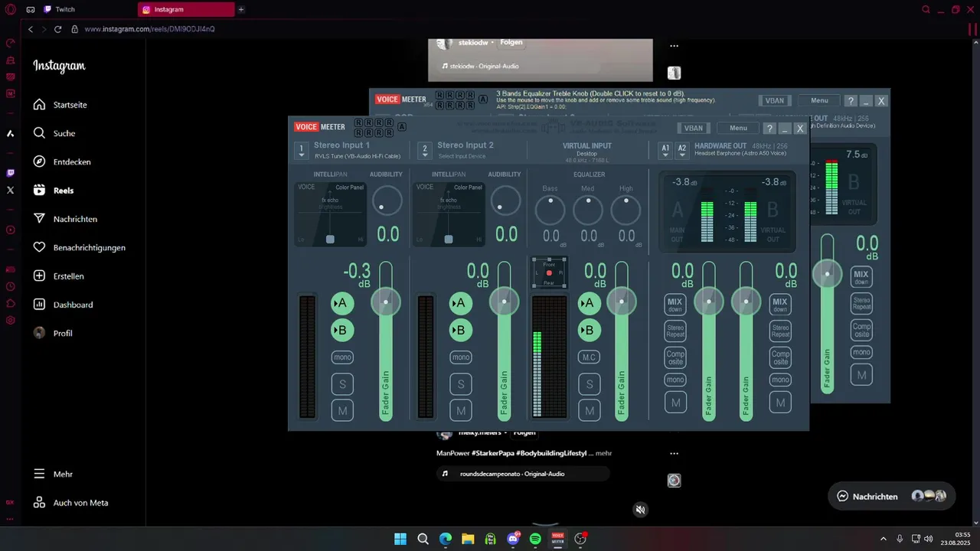Open the front Voicemeeter Menu
The height and width of the screenshot is (551, 980).
click(738, 129)
